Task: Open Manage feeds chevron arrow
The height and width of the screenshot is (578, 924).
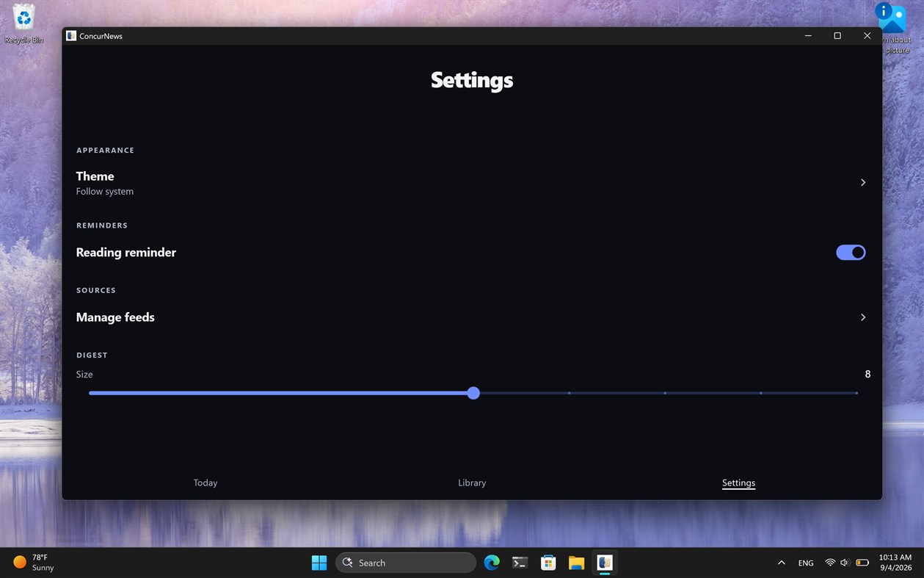Action: 863,317
